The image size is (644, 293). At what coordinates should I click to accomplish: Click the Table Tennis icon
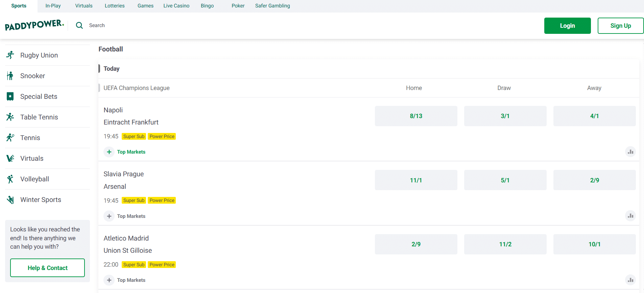pos(10,117)
